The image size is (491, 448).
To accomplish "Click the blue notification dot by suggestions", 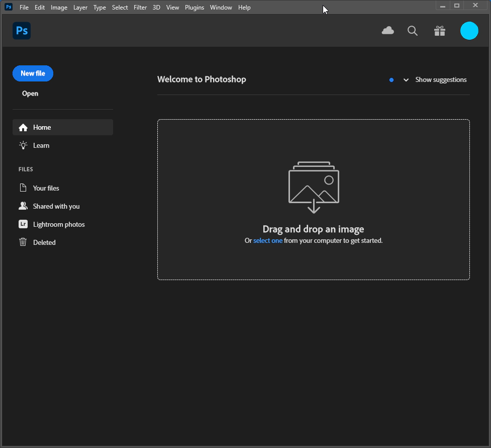I will (x=391, y=80).
